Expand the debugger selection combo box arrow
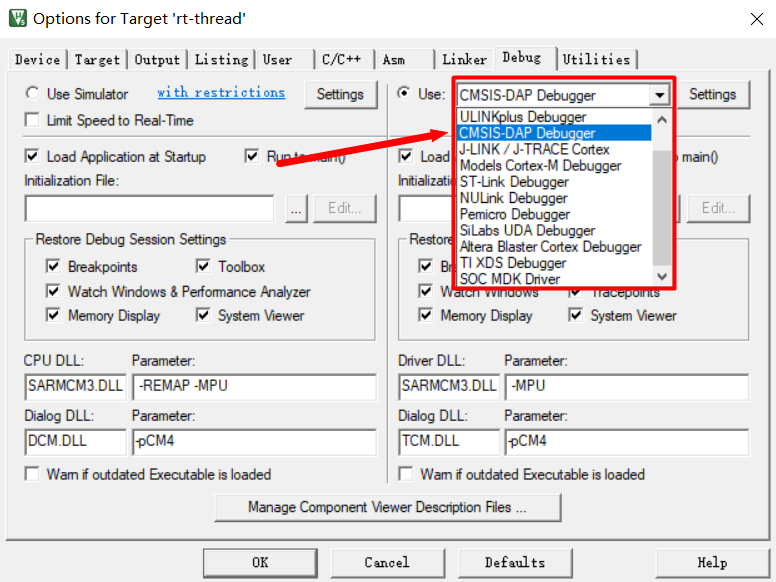This screenshot has width=776, height=582. (659, 96)
